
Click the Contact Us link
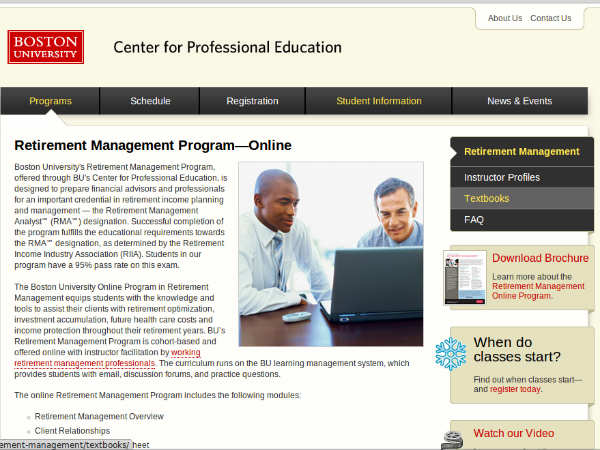pyautogui.click(x=550, y=18)
